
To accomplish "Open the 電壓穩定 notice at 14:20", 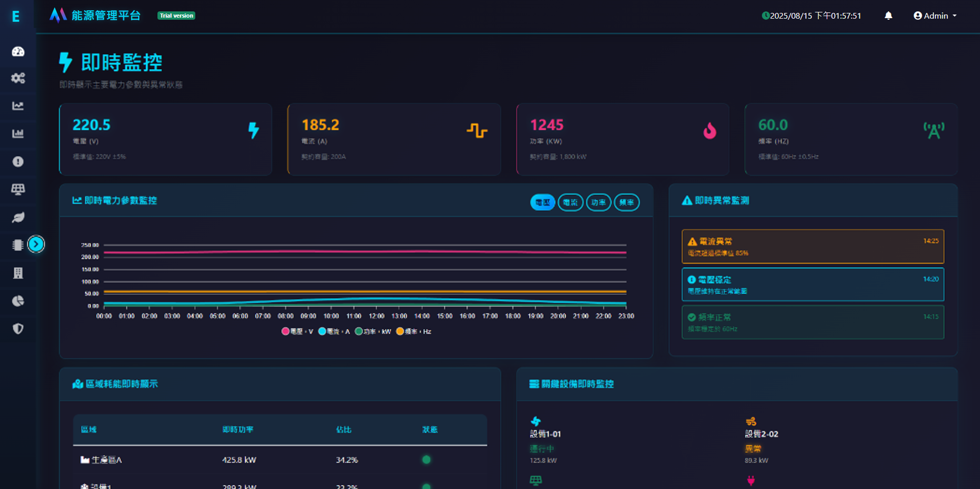I will coord(812,284).
